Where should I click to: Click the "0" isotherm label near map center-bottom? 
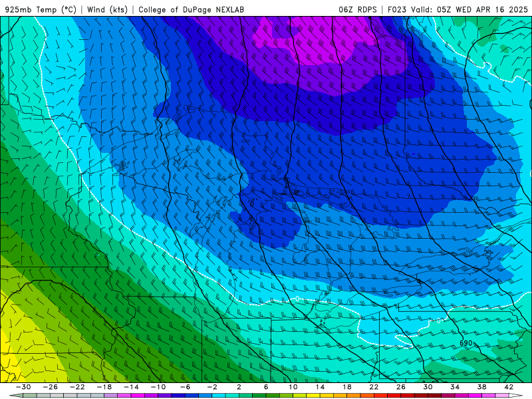coord(297,299)
